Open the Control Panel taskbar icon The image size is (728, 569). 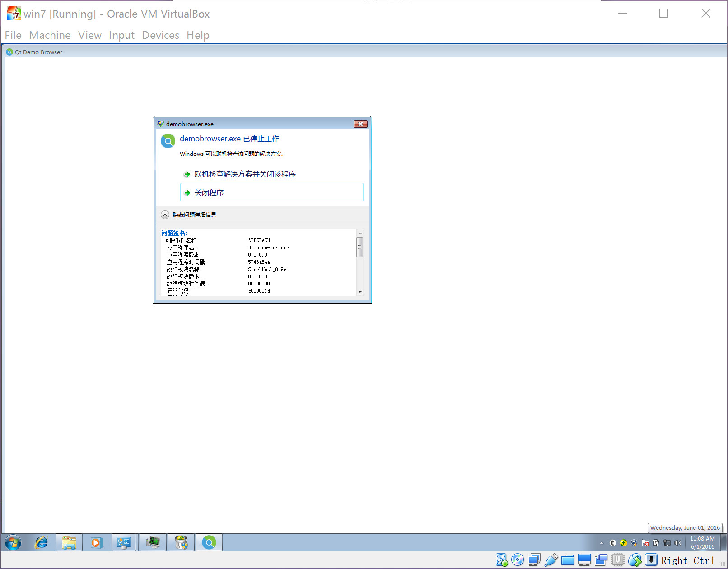point(124,542)
